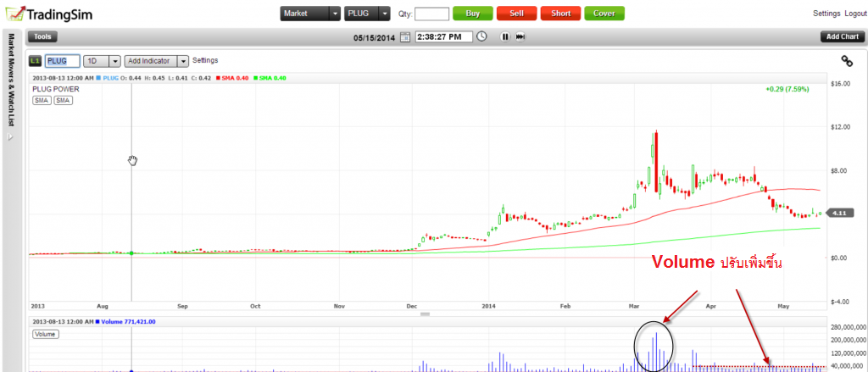Click the +0.29 (7.59%) change text
Viewport: 868px width, 372px height.
787,89
